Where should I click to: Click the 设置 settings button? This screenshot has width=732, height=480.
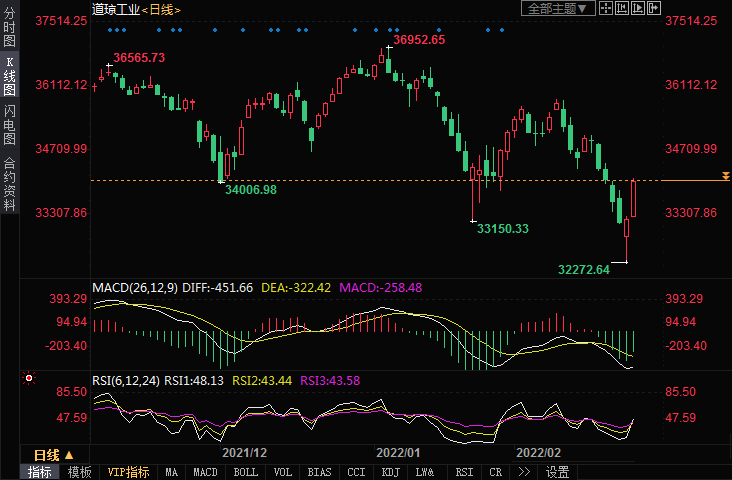click(x=558, y=472)
